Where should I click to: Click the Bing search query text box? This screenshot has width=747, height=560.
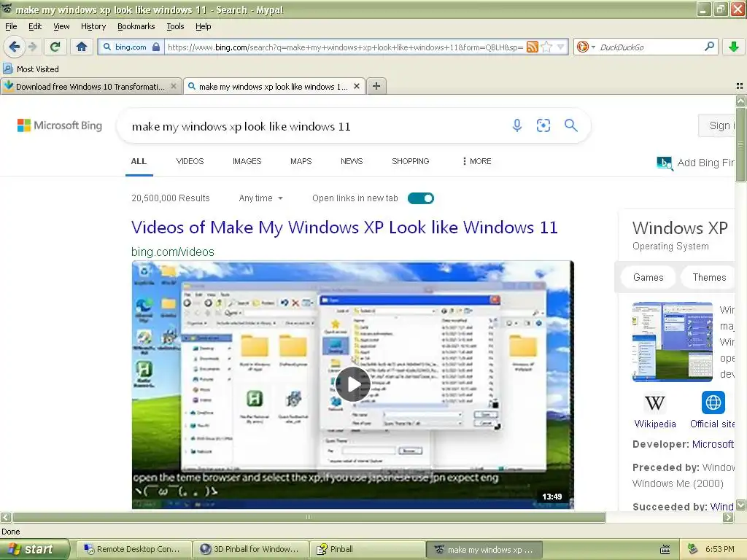[x=314, y=126]
